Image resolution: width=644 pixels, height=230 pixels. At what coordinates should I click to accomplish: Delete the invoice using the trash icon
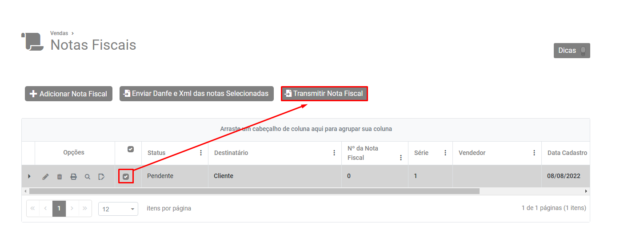click(60, 177)
